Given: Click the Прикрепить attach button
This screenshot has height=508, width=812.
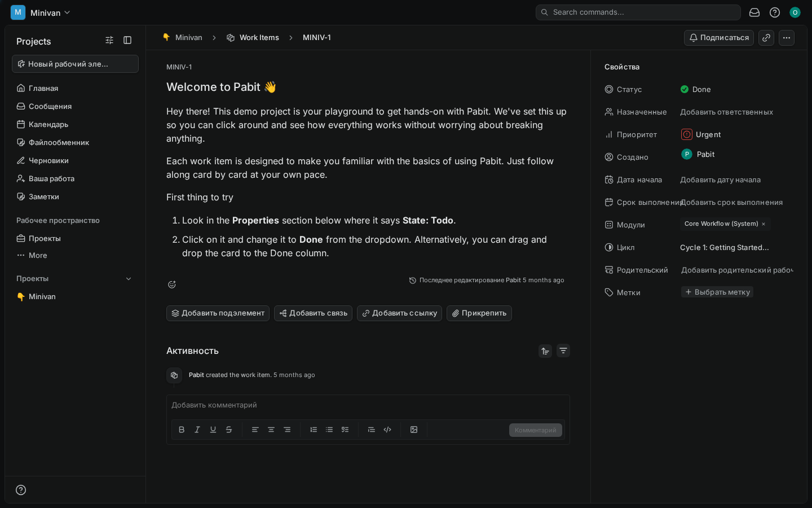Looking at the screenshot, I should (x=479, y=313).
